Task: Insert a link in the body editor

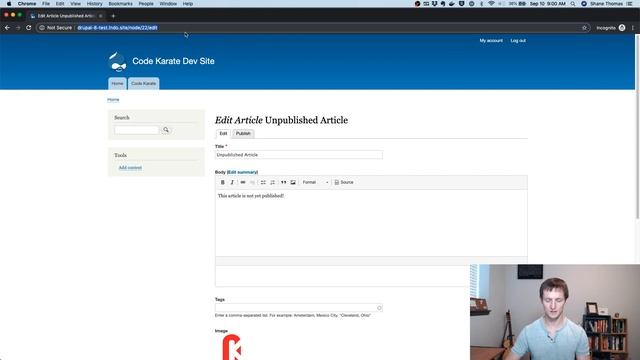Action: click(243, 182)
